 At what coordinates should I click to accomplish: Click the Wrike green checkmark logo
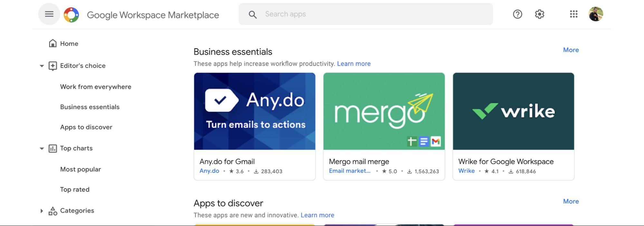485,111
